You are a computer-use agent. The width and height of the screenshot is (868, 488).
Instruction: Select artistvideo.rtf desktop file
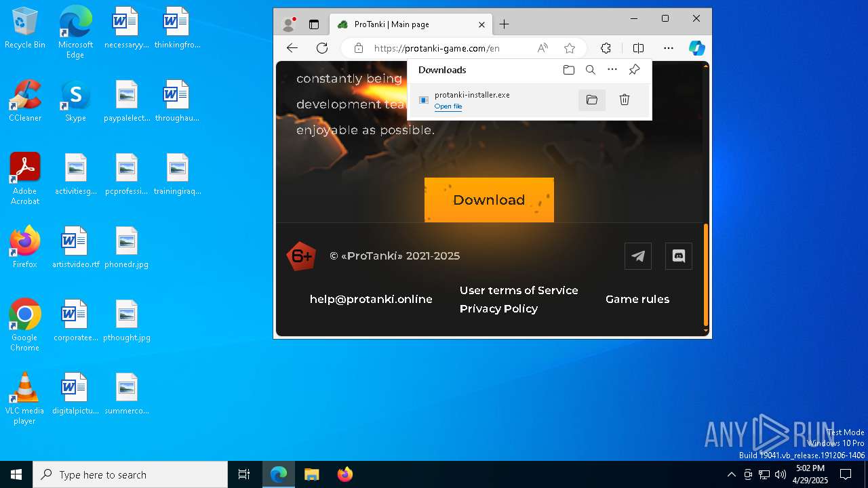click(x=75, y=247)
